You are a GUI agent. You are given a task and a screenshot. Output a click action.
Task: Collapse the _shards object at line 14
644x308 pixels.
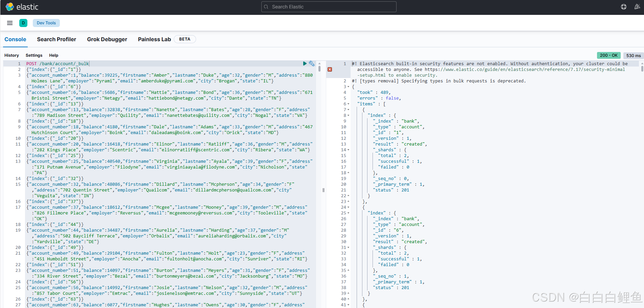tap(348, 150)
